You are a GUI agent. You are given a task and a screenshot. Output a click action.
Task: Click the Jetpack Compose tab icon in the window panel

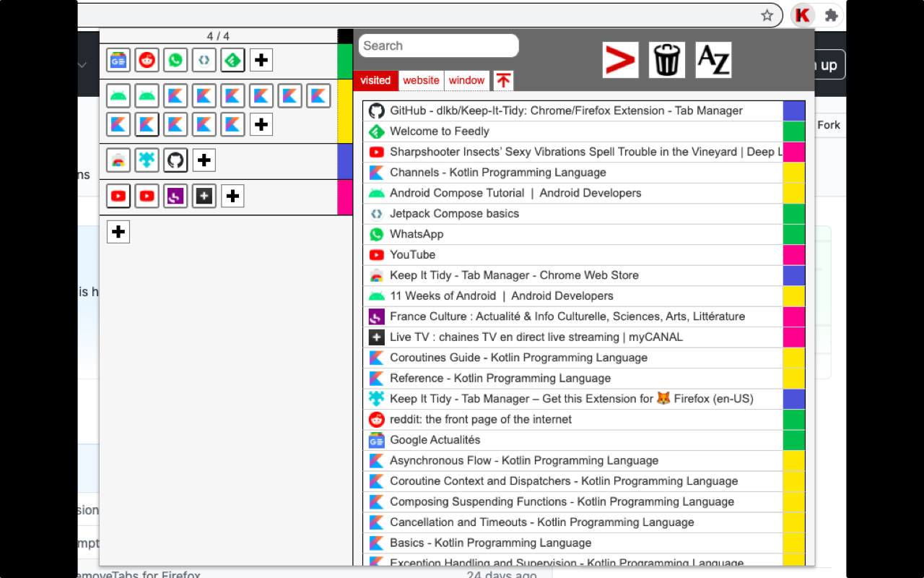pyautogui.click(x=204, y=60)
